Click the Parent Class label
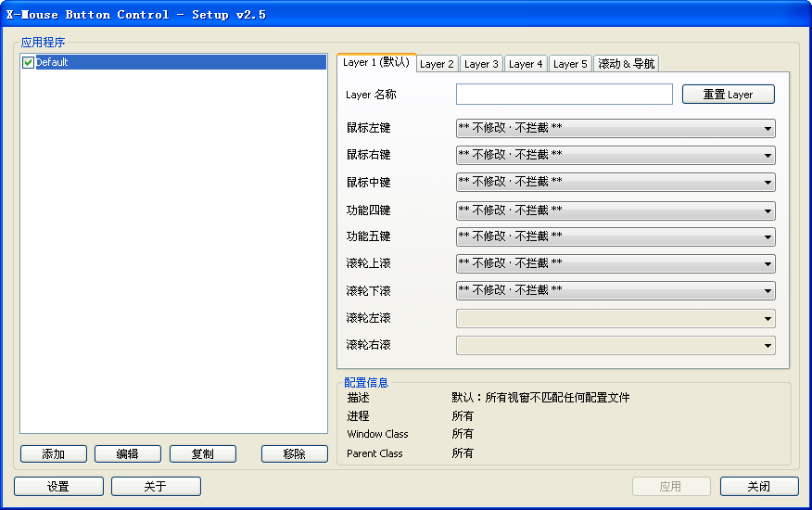812x510 pixels. click(374, 453)
